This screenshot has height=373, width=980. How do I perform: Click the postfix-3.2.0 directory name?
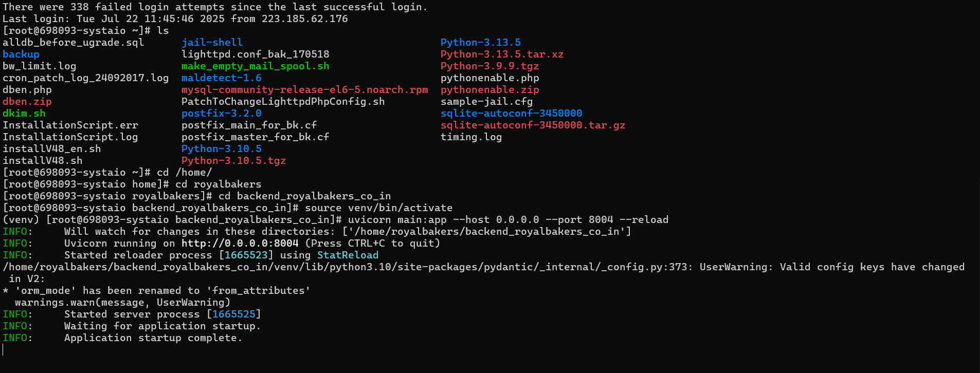coord(221,114)
